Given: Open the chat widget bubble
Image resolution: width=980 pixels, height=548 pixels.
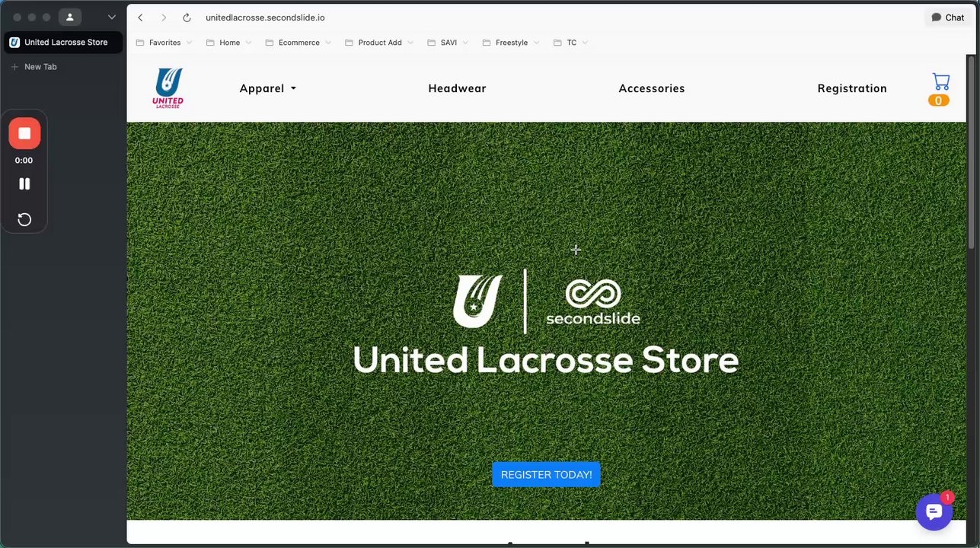Looking at the screenshot, I should [x=934, y=512].
